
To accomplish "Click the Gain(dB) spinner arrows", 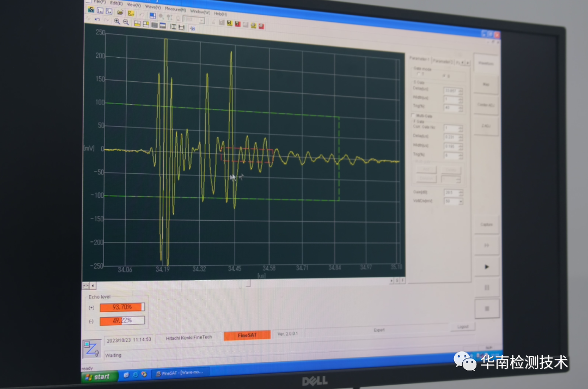I will [x=461, y=193].
